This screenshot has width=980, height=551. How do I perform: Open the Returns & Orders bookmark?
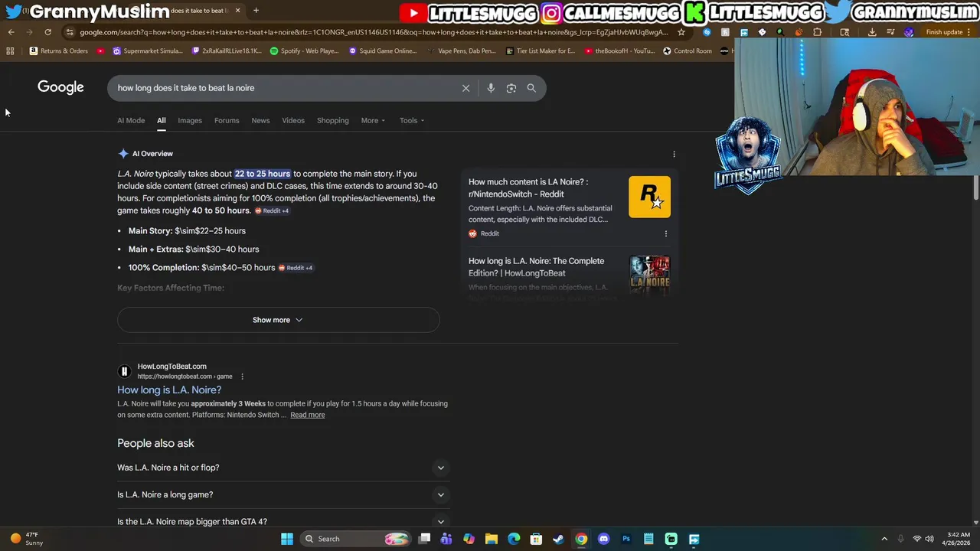(x=59, y=51)
